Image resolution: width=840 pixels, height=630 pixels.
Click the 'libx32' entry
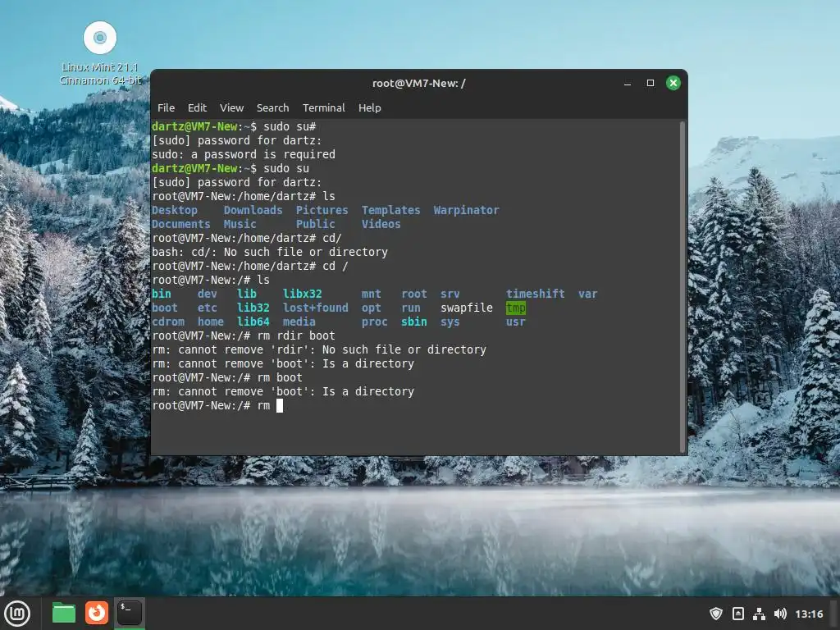tap(302, 294)
